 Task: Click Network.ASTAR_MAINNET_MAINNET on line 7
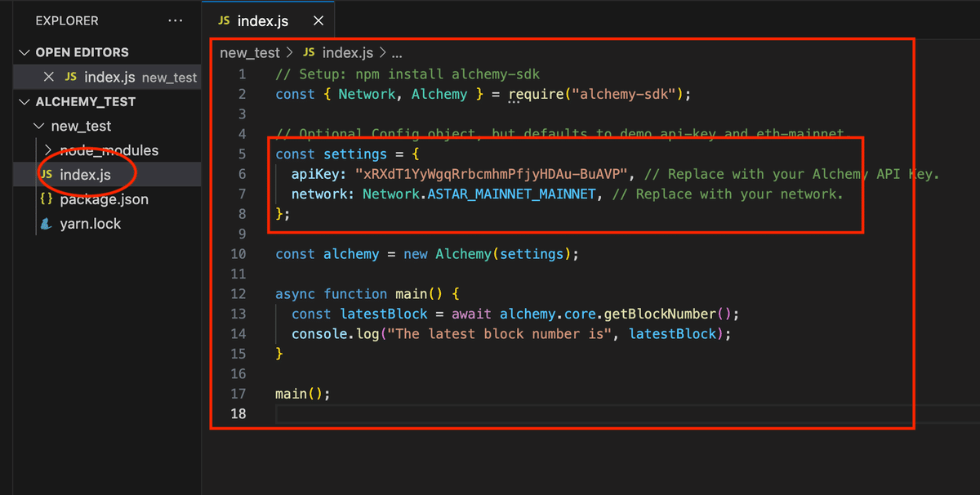point(479,194)
